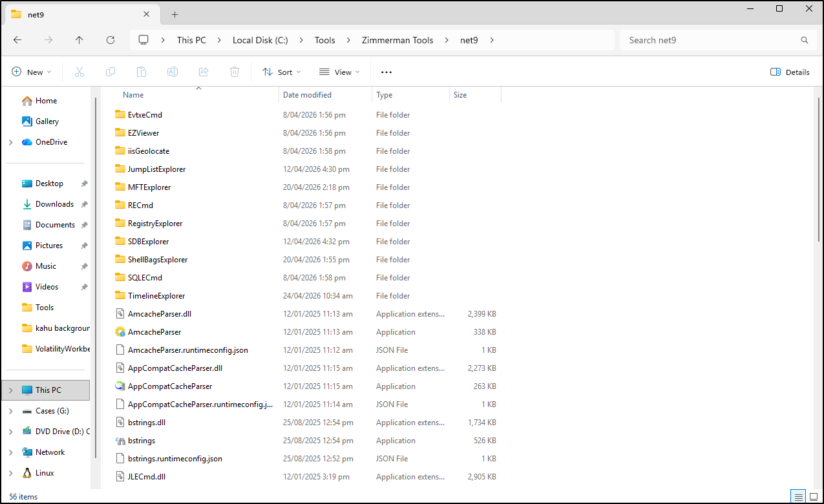Click the PC monitor icon in address bar
Screen dimensions: 824x504
pyautogui.click(x=143, y=40)
